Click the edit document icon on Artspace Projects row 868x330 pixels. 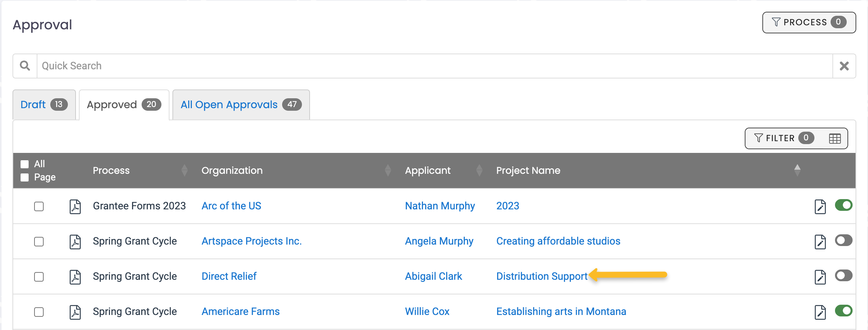(820, 241)
